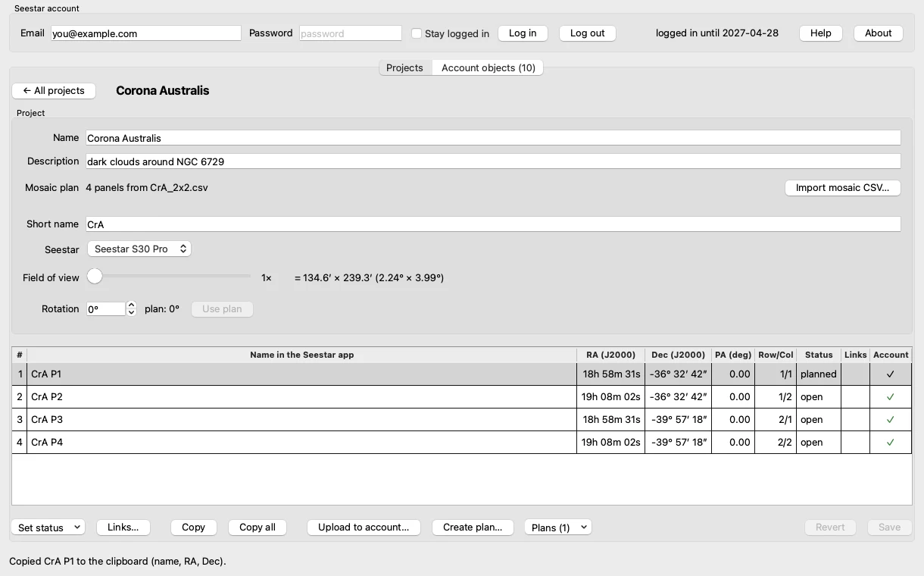The width and height of the screenshot is (924, 576).
Task: Select the CrA P4 name cell
Action: (301, 443)
